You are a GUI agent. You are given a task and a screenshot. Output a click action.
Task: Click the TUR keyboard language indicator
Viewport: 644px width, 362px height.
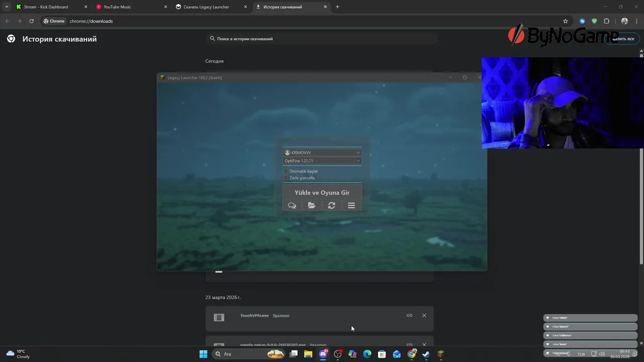tap(581, 354)
